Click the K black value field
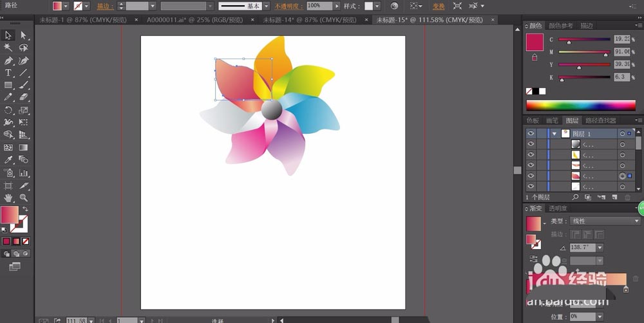This screenshot has width=644, height=323. [x=621, y=77]
